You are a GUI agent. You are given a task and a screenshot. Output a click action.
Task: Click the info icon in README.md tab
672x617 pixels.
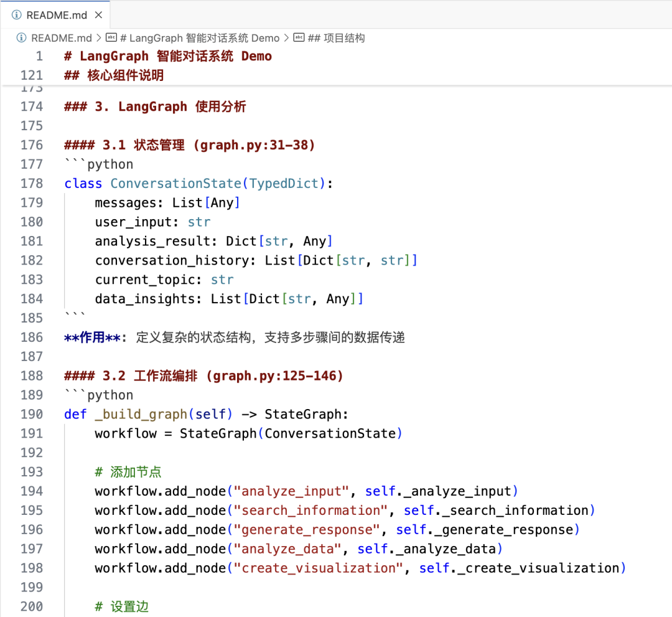pyautogui.click(x=16, y=15)
